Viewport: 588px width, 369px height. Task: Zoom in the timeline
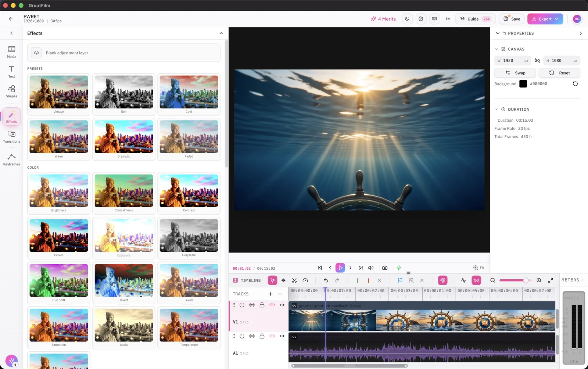click(539, 280)
